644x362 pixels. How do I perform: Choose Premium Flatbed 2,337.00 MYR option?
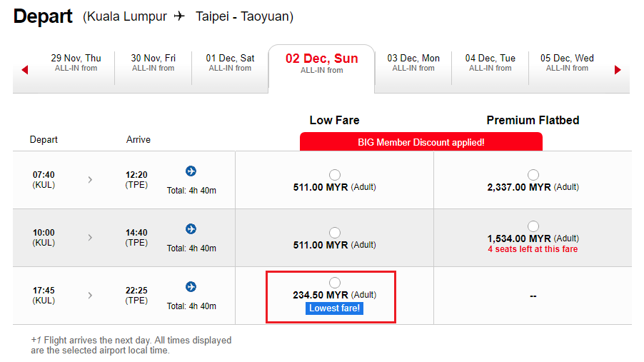click(x=533, y=175)
